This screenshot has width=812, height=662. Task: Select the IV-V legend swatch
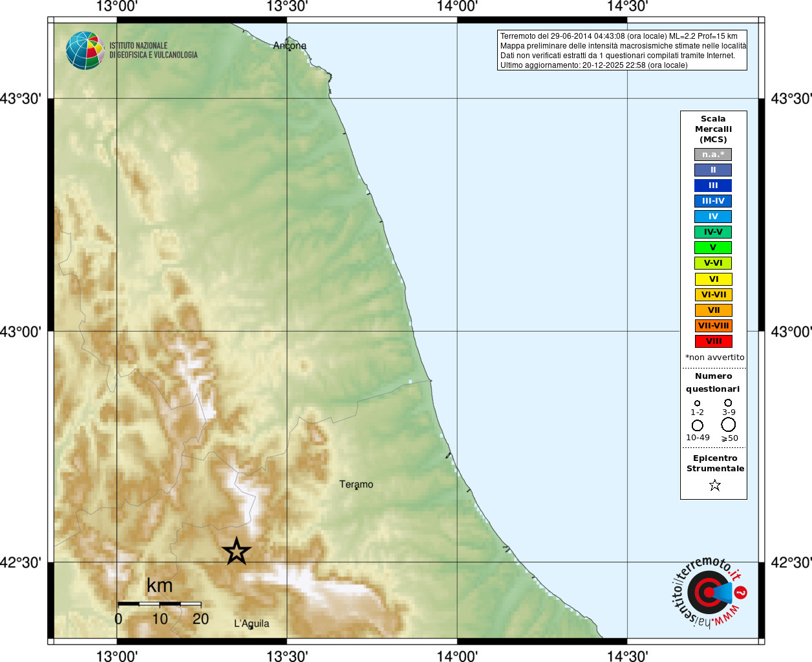[713, 232]
